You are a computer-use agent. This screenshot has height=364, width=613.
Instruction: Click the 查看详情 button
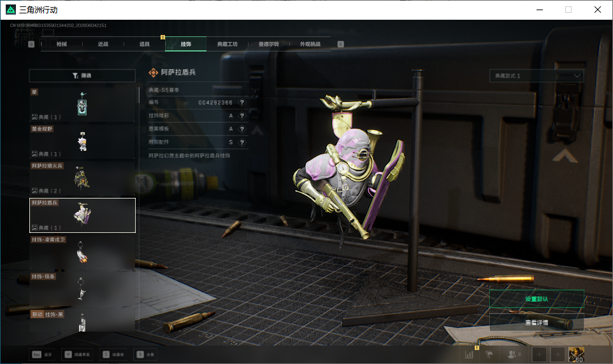(x=537, y=323)
